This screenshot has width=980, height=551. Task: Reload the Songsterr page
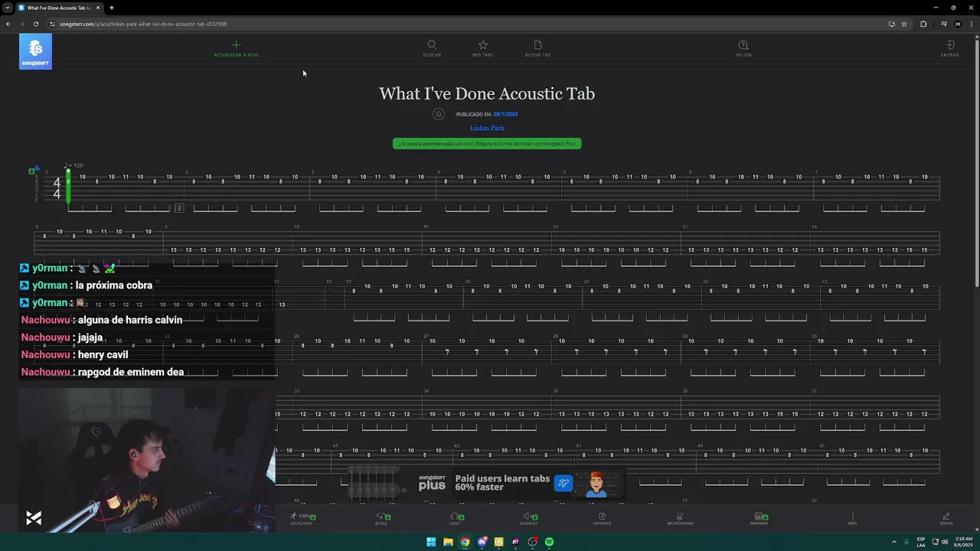[35, 24]
